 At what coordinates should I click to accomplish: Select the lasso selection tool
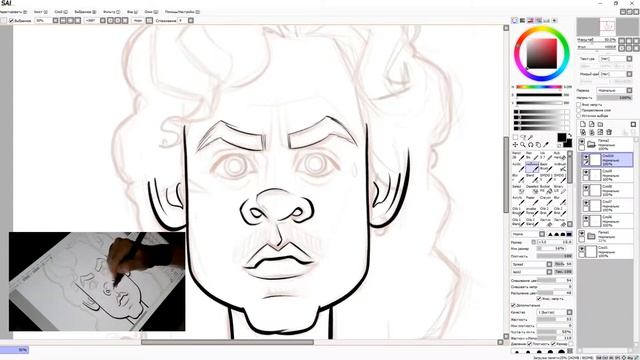coord(523,138)
